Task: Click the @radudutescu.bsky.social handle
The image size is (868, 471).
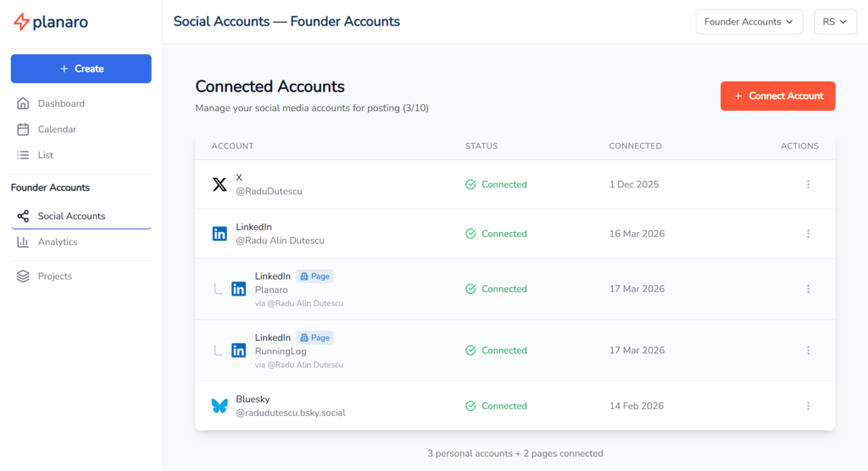Action: click(291, 413)
